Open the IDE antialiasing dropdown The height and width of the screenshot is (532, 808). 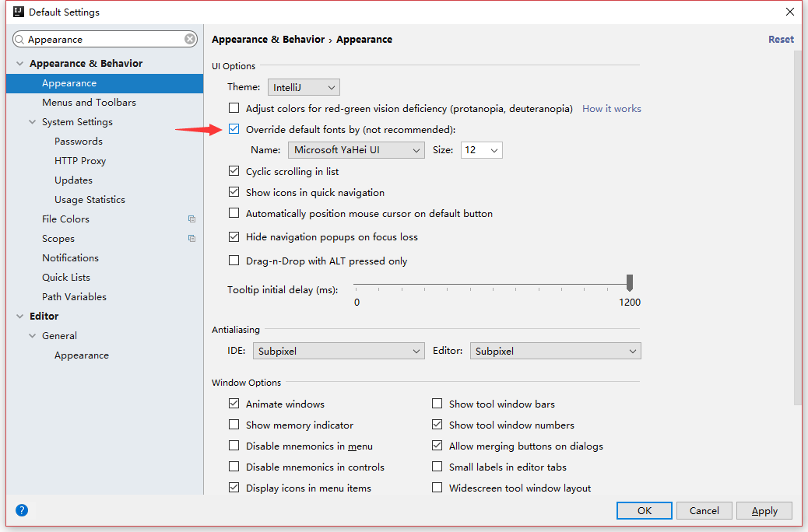point(339,352)
